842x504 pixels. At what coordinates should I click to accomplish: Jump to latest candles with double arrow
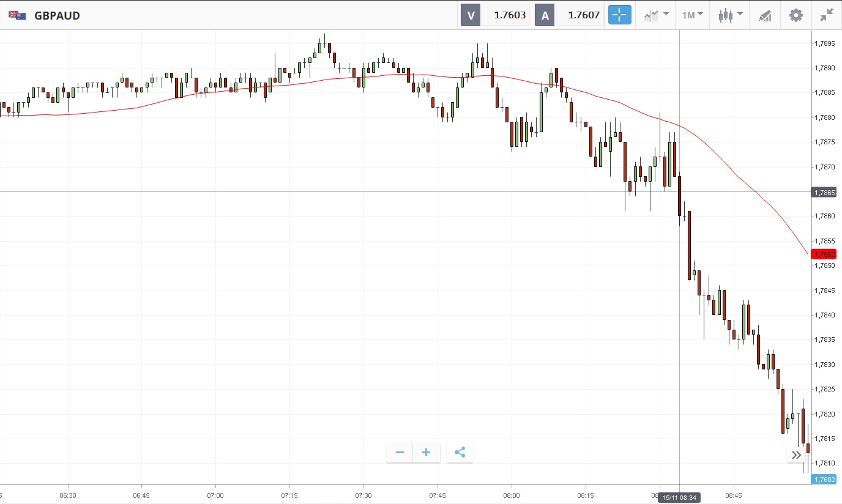tap(796, 454)
